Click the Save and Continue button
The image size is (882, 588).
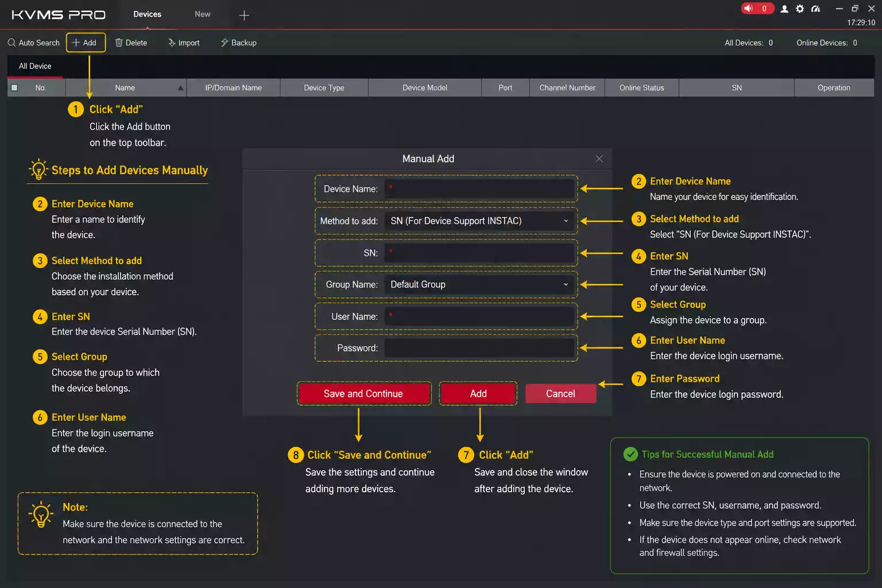(x=364, y=393)
